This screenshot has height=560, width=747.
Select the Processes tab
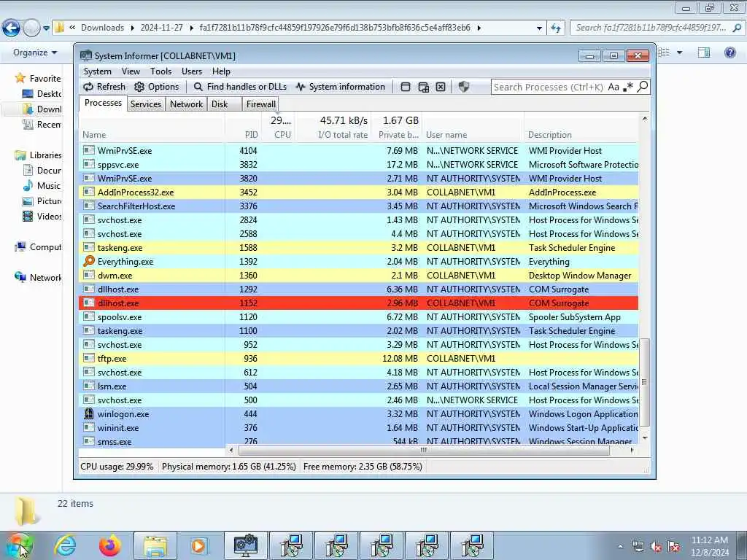(x=103, y=103)
